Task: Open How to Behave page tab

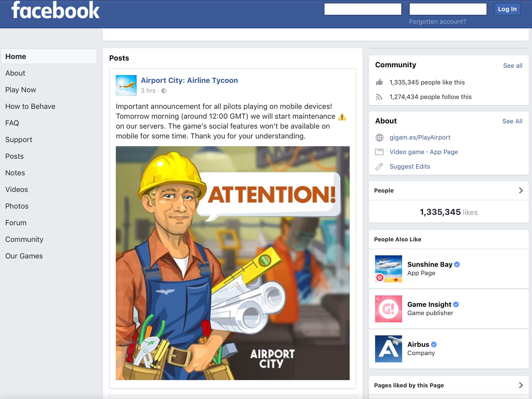Action: (x=30, y=106)
